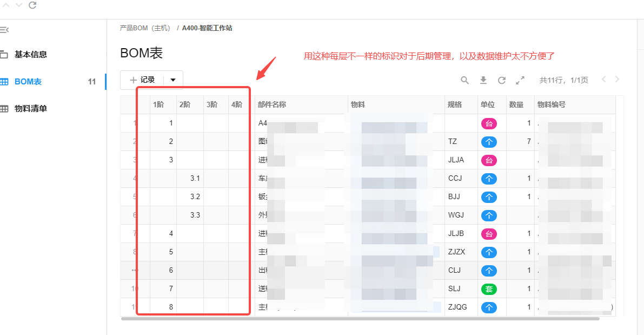Viewport: 644px width, 335px height.
Task: Go to the next table page
Action: click(617, 80)
